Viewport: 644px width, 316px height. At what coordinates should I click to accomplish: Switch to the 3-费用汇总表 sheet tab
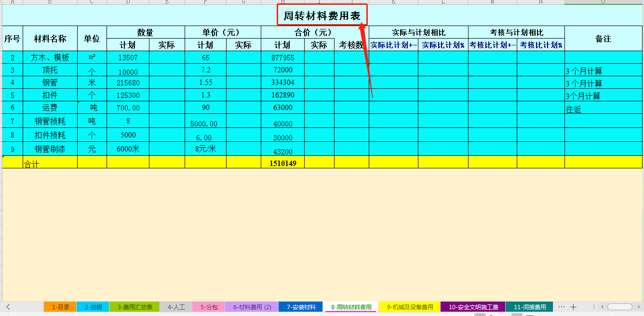click(135, 306)
